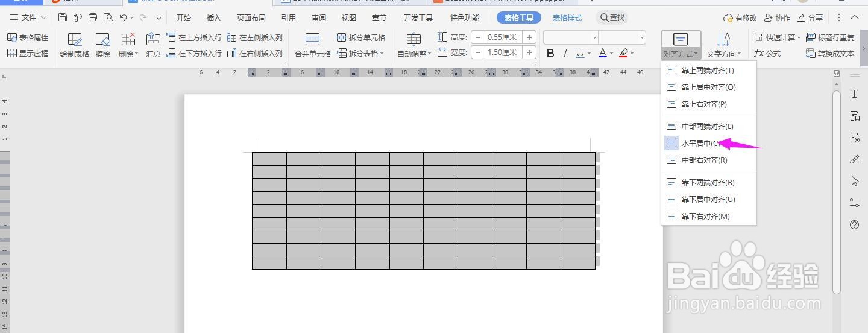868x333 pixels.
Task: Select Top Right alignment (靠上右对齐)
Action: pyautogui.click(x=708, y=104)
